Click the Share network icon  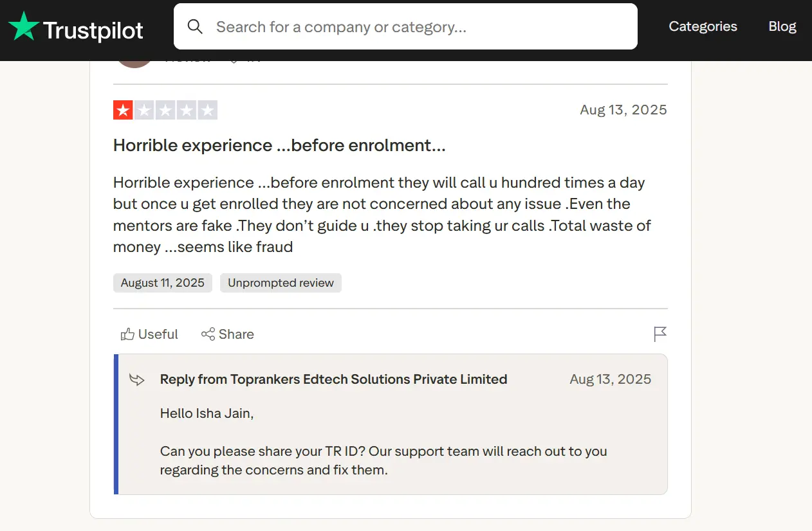tap(207, 334)
